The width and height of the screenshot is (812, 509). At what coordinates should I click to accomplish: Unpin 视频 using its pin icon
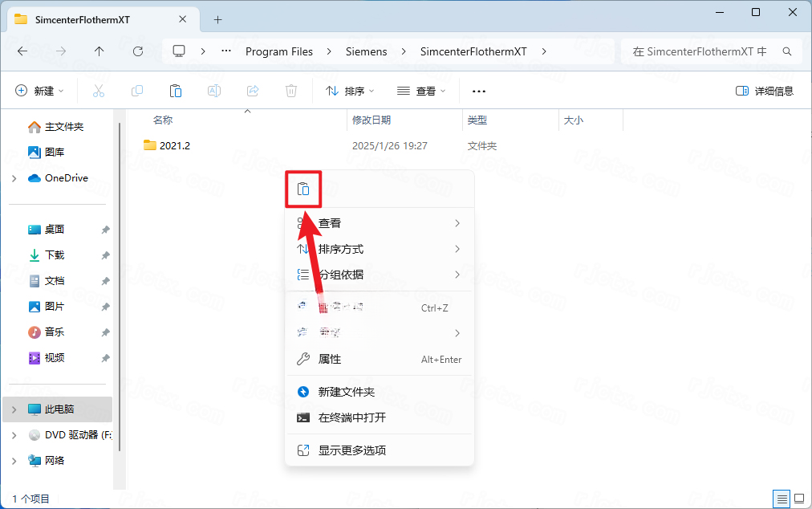[106, 358]
